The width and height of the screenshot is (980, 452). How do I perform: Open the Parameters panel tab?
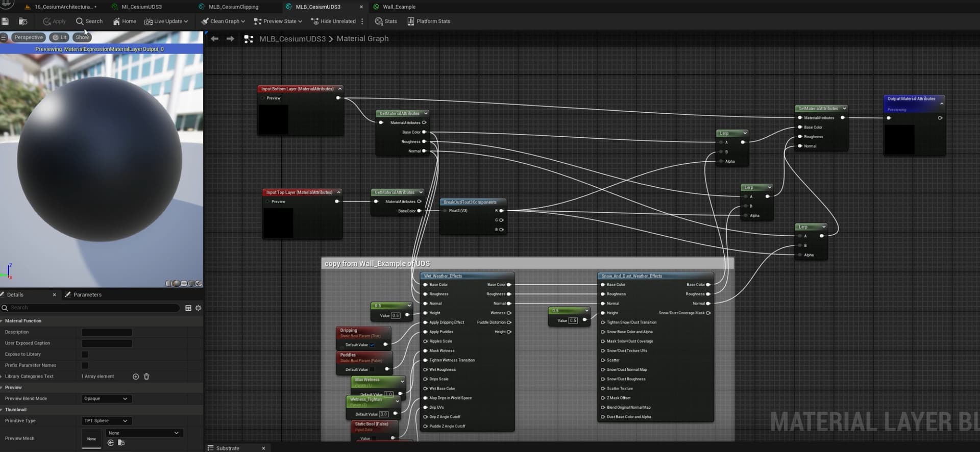tap(83, 294)
